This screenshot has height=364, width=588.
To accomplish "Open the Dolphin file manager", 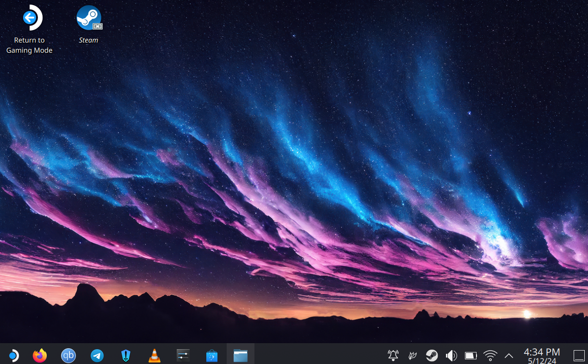I will point(240,355).
